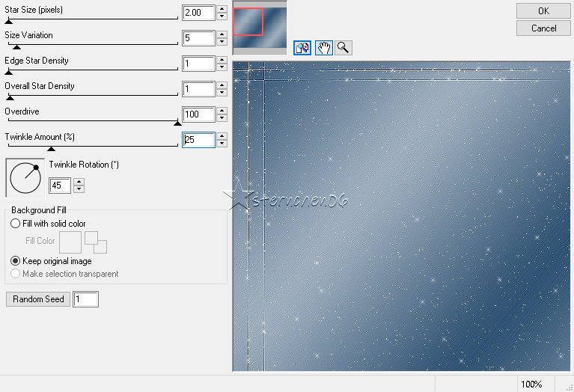Increase Twinkle Amount with up arrow

[222, 136]
